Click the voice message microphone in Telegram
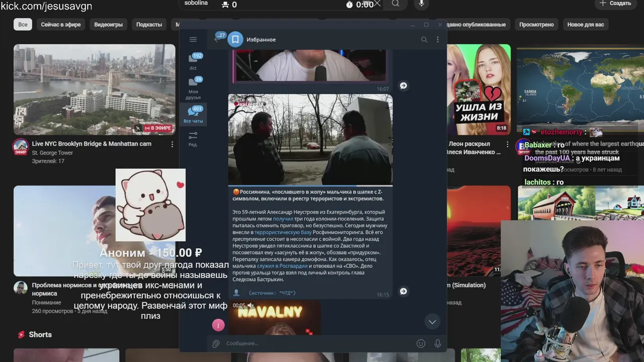Viewport: 644px width, 362px height. [438, 343]
